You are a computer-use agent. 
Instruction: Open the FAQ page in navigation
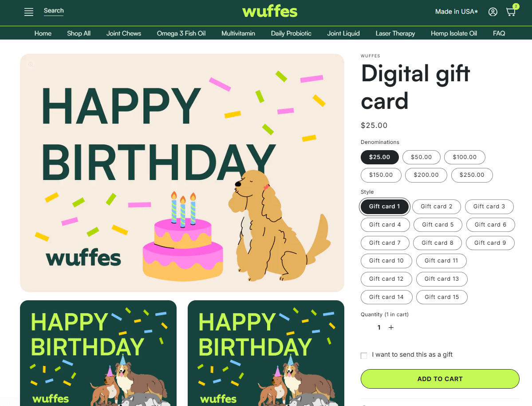[x=499, y=33]
